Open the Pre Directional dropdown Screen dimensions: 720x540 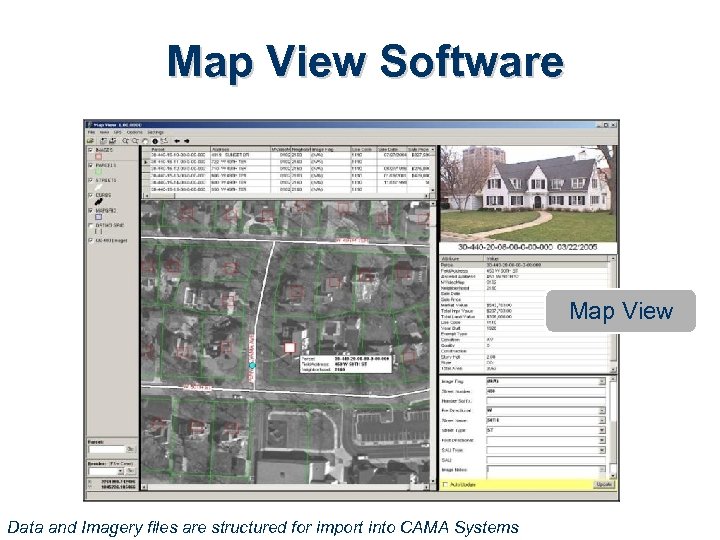(x=602, y=411)
